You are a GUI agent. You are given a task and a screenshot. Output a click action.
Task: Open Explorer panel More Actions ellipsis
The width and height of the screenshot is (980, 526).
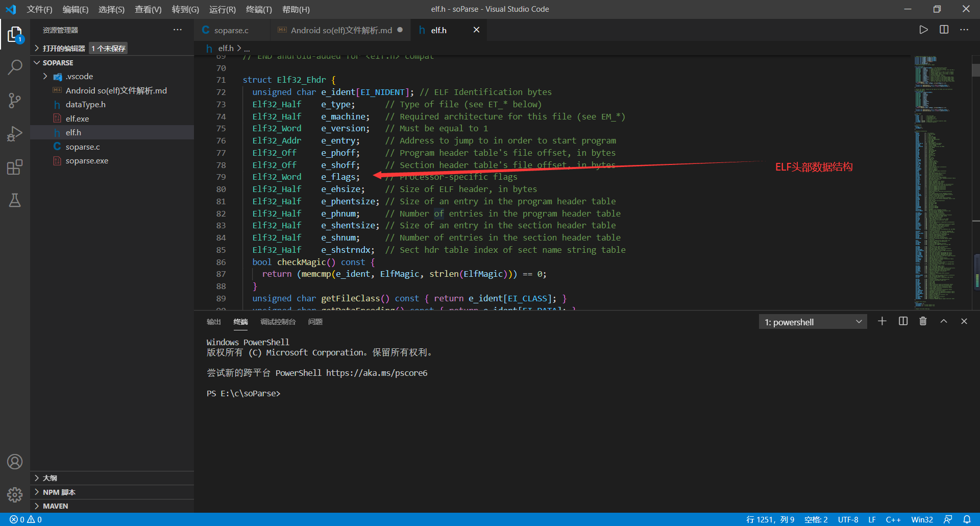tap(177, 30)
